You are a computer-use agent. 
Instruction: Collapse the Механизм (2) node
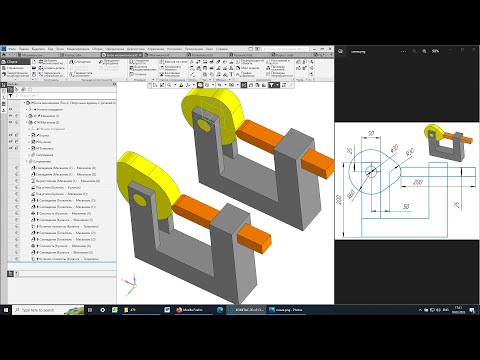click(x=27, y=122)
